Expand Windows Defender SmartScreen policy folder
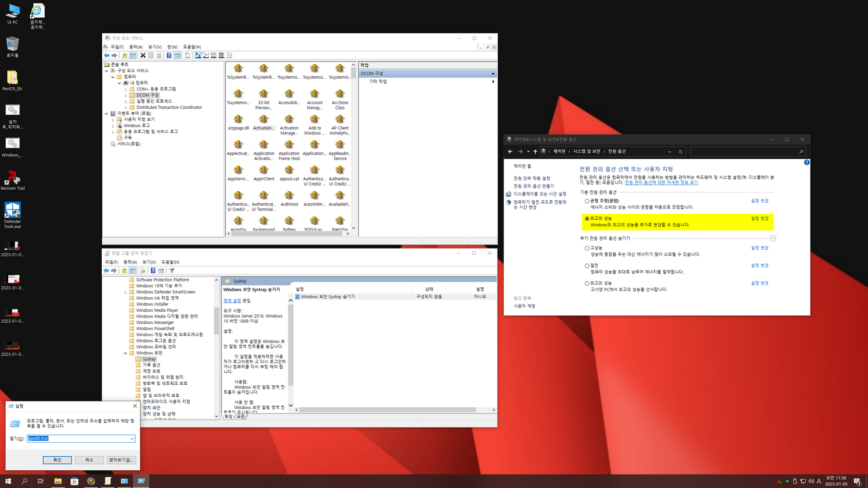Image resolution: width=868 pixels, height=488 pixels. (x=125, y=292)
